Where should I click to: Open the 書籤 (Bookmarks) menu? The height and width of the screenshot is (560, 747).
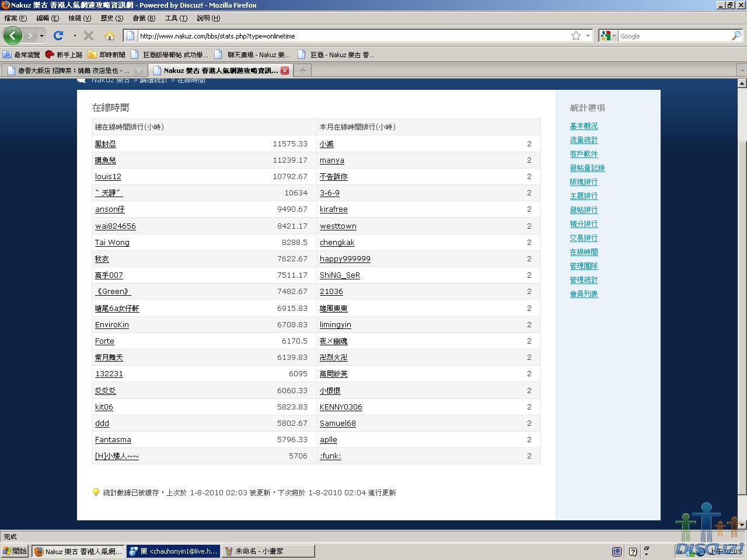tap(144, 18)
